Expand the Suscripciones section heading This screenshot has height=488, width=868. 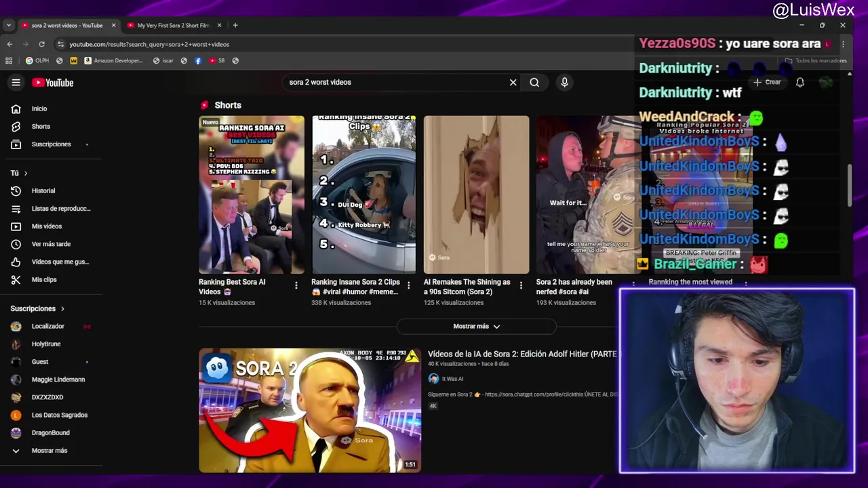37,308
